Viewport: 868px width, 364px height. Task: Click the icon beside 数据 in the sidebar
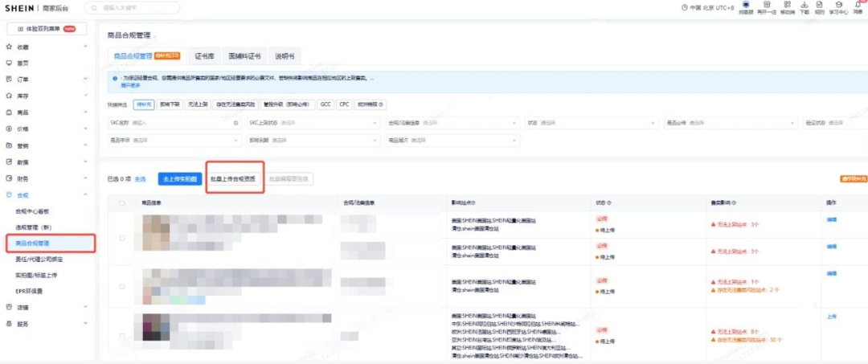click(x=9, y=162)
